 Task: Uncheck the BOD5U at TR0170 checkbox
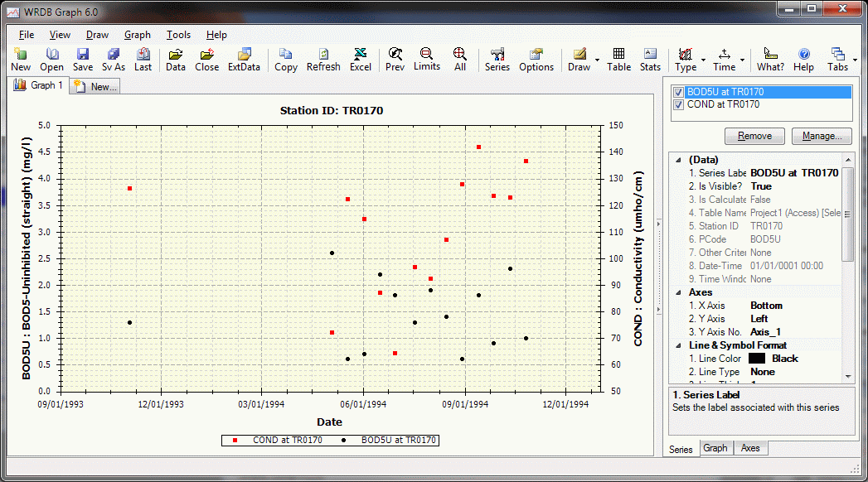(679, 92)
